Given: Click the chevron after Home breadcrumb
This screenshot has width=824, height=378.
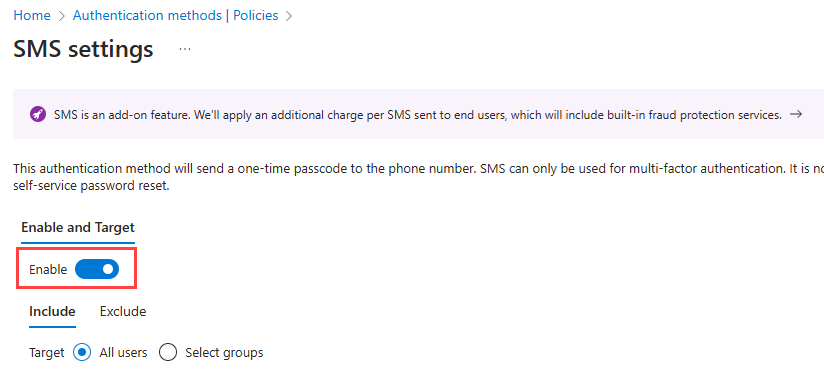Looking at the screenshot, I should (61, 16).
